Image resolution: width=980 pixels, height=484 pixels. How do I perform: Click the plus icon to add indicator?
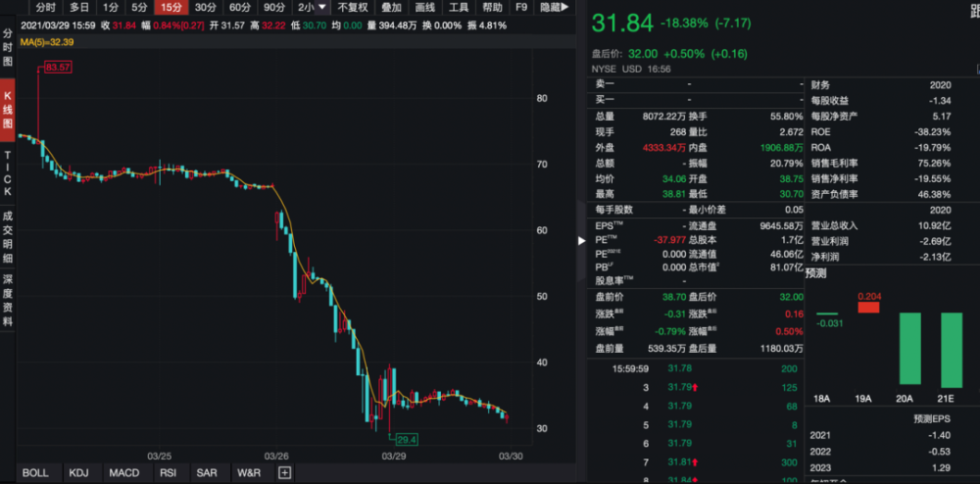[284, 473]
